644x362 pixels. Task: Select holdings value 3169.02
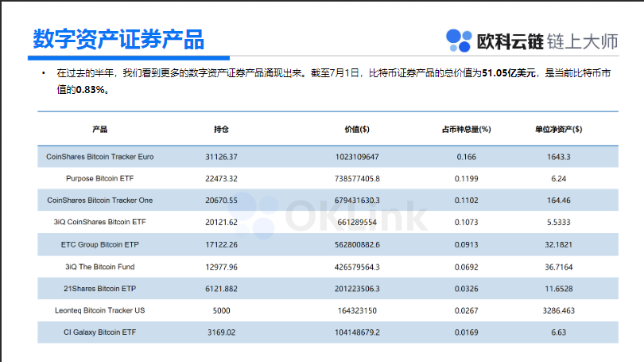click(x=221, y=333)
